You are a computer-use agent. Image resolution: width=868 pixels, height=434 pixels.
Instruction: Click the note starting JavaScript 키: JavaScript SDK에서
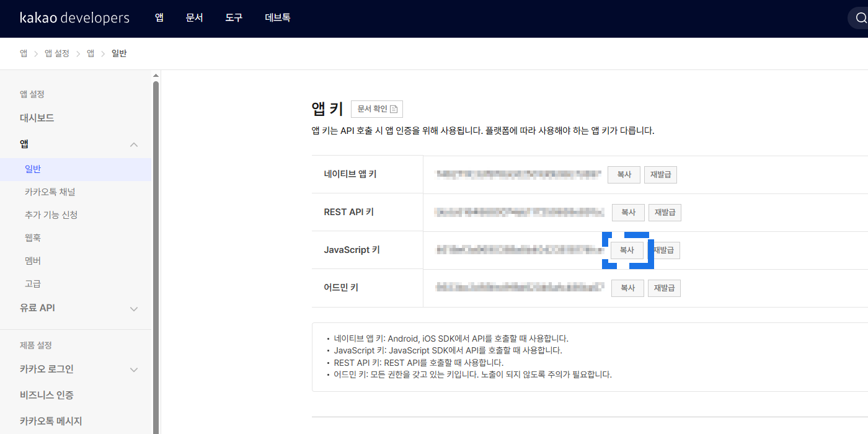click(448, 350)
